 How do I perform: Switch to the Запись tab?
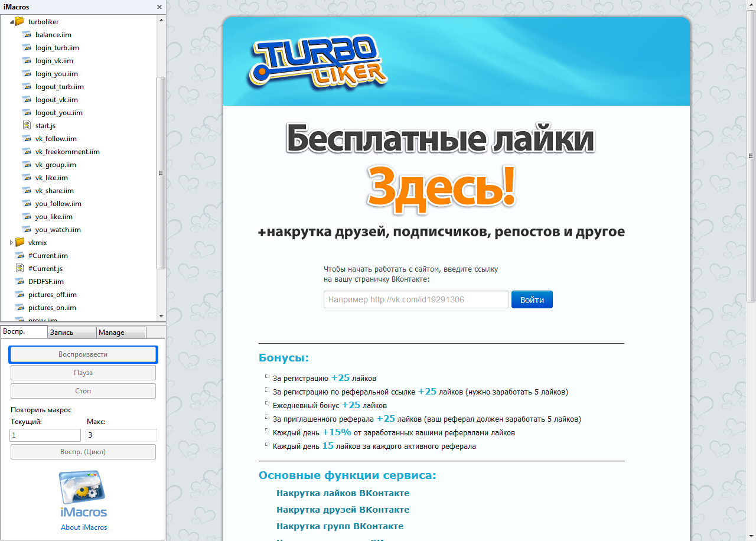point(71,332)
